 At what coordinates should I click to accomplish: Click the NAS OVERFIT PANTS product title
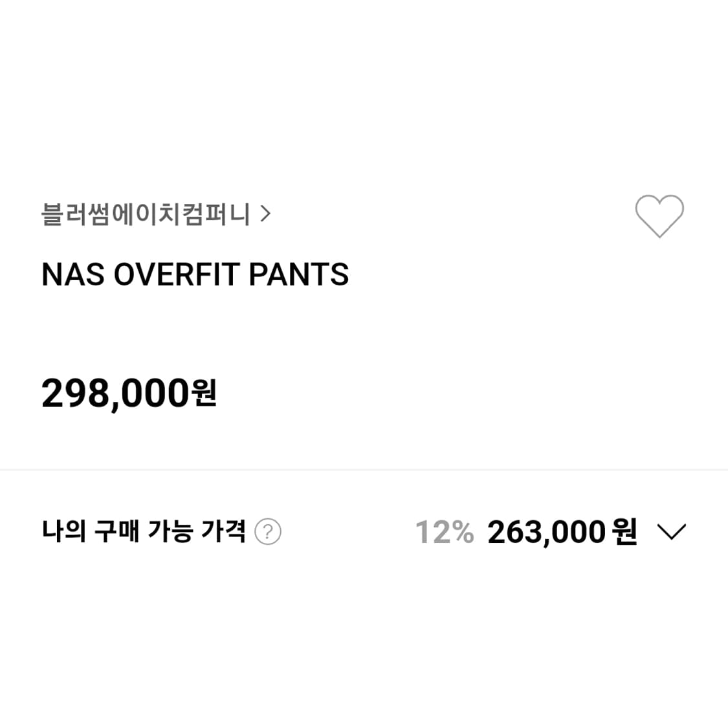[194, 274]
